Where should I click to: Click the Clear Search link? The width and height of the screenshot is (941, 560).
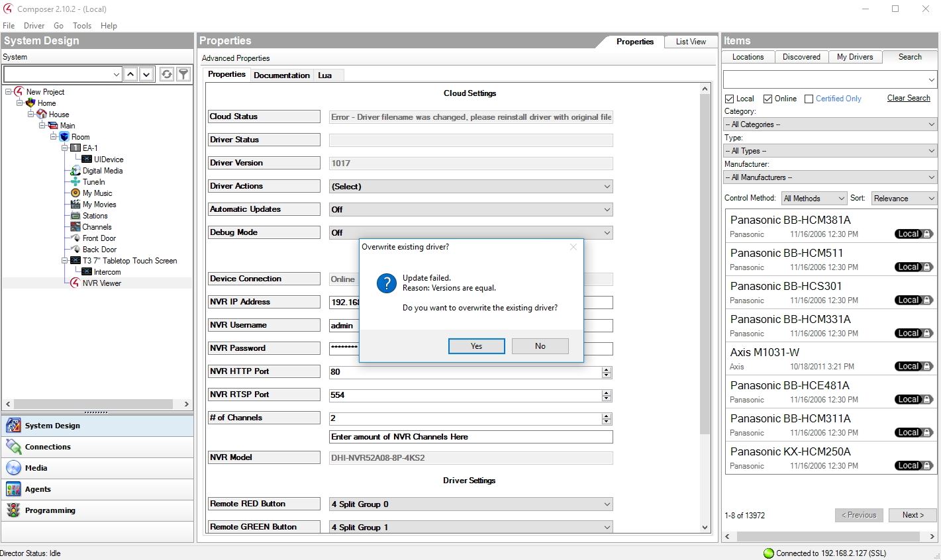[x=909, y=98]
